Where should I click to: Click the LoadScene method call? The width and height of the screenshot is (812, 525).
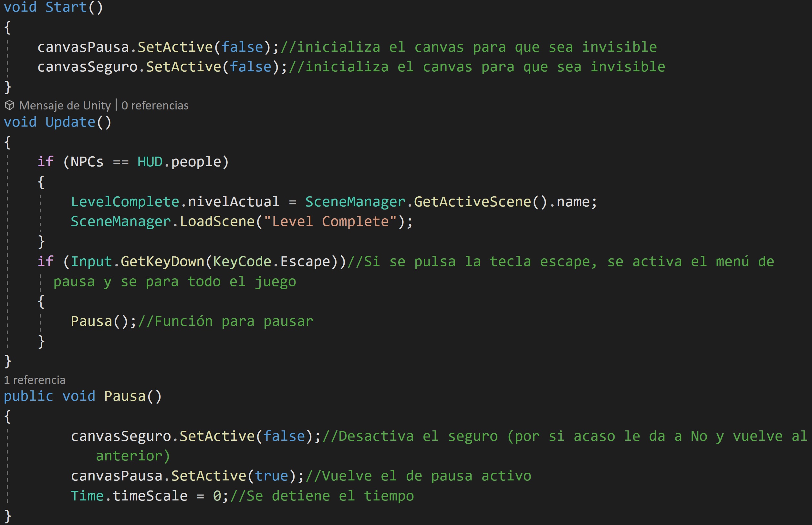pyautogui.click(x=217, y=222)
